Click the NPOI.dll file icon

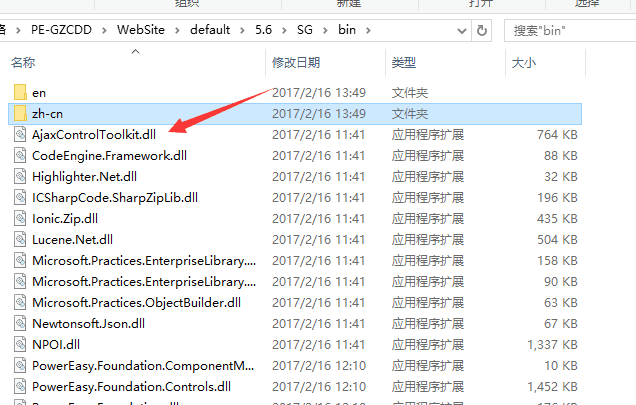20,345
